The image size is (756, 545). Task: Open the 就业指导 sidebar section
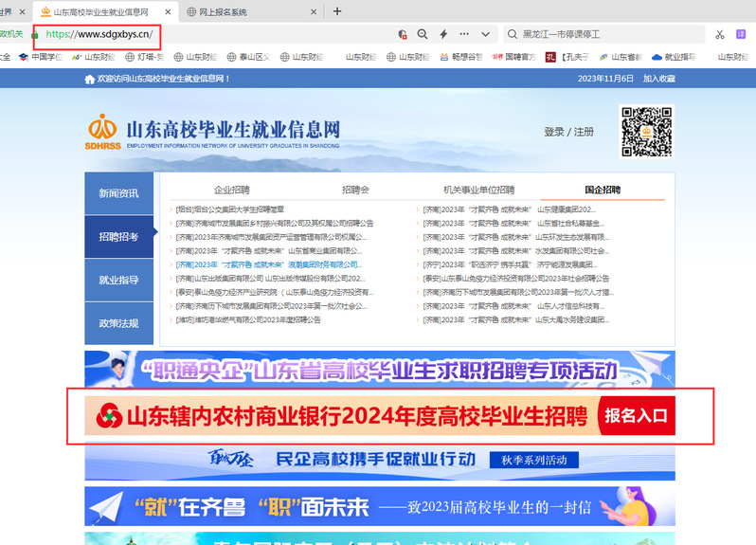pyautogui.click(x=119, y=281)
